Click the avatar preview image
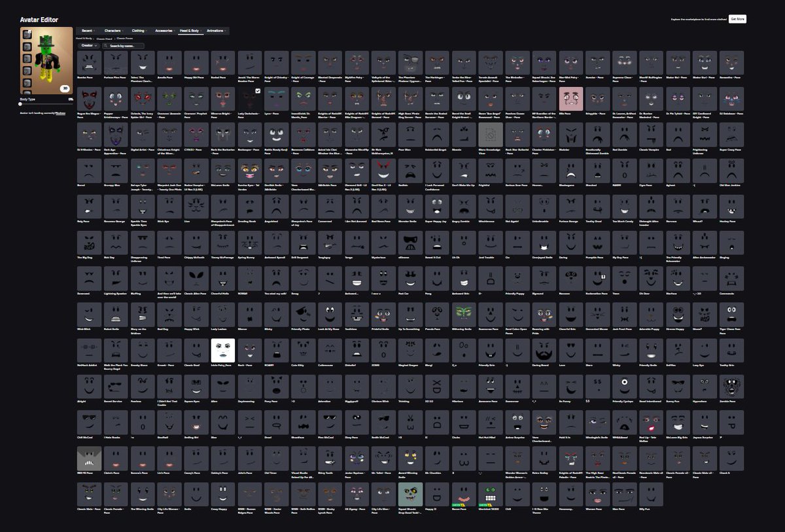785x532 pixels. [x=46, y=61]
